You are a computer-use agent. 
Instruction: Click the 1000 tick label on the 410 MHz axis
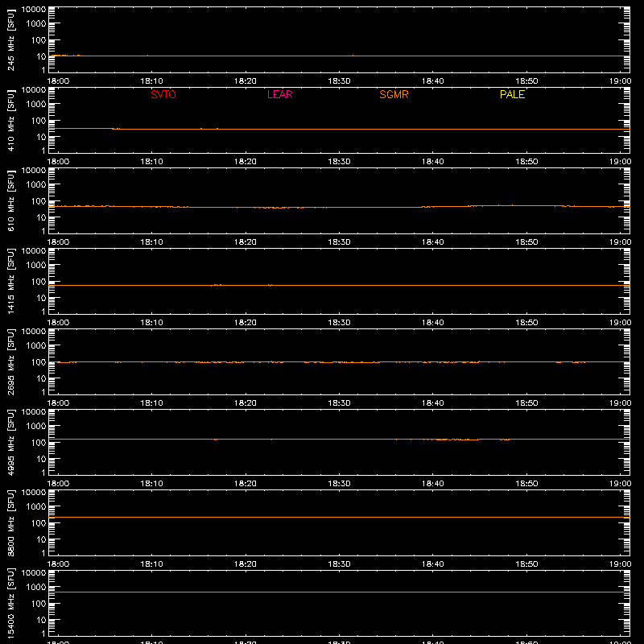36,105
